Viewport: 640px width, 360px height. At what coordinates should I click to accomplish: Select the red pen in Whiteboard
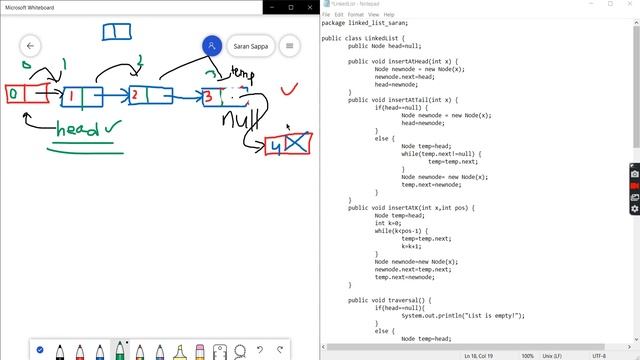[x=80, y=352]
